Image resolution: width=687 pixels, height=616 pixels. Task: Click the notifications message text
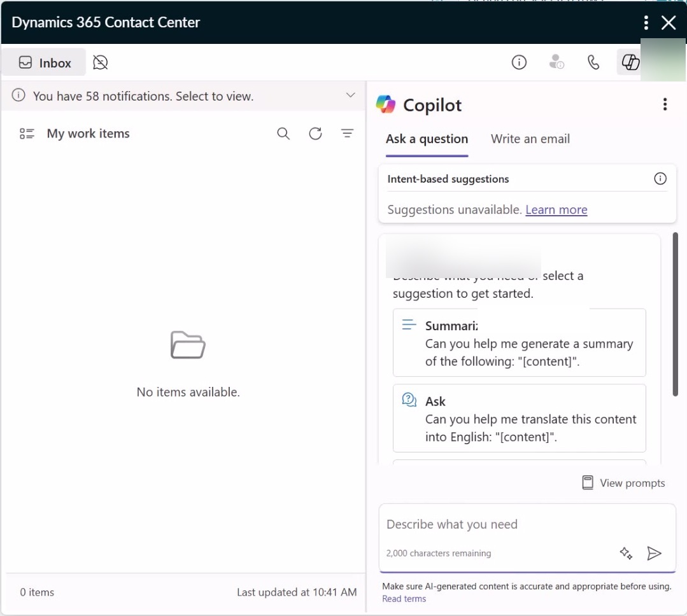click(x=143, y=96)
